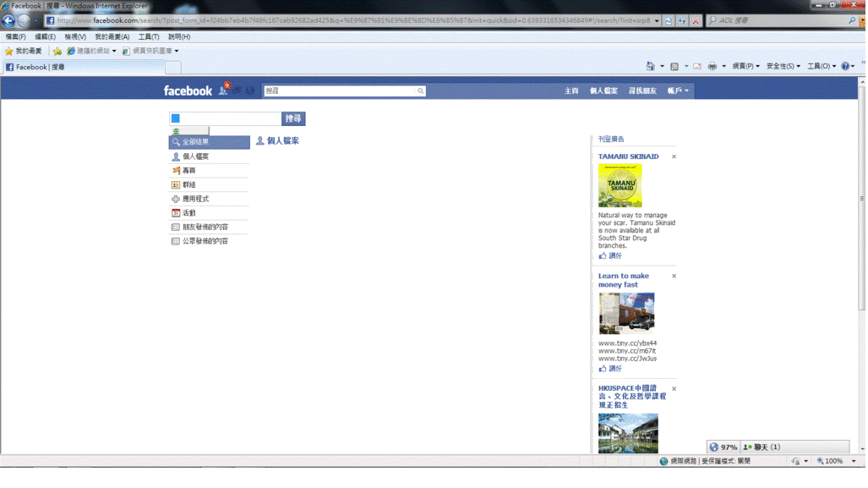Open Facebook friend requests icon
Image resolution: width=868 pixels, height=488 pixels.
(224, 90)
